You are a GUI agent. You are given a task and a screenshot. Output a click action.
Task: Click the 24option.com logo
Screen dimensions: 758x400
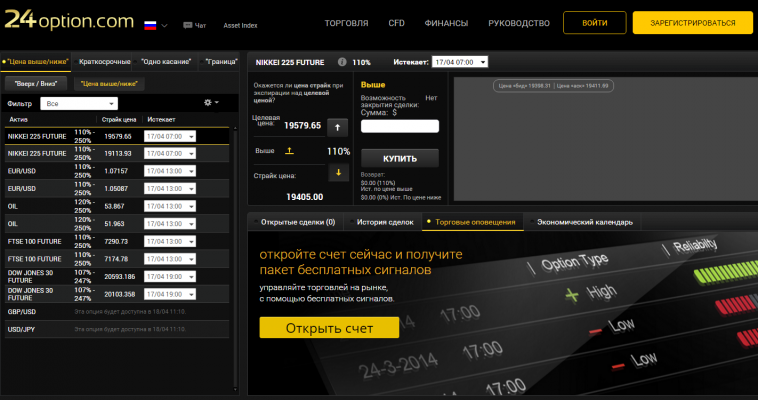point(69,20)
